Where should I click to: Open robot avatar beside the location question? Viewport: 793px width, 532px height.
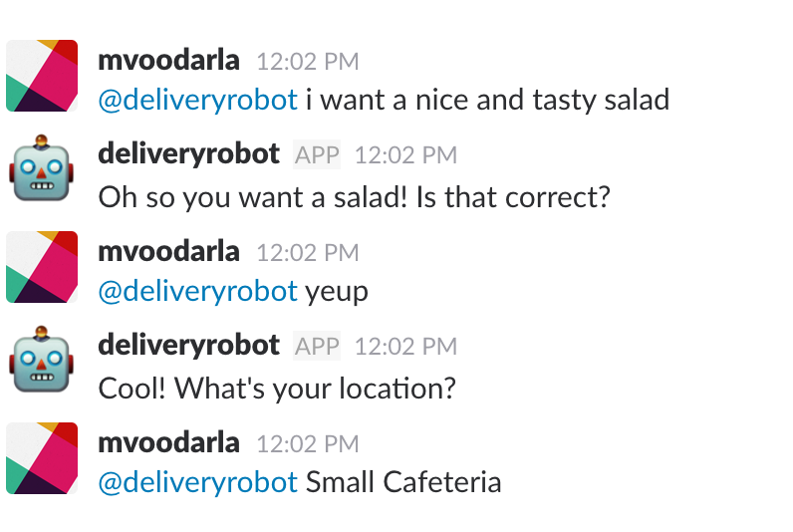coord(40,362)
